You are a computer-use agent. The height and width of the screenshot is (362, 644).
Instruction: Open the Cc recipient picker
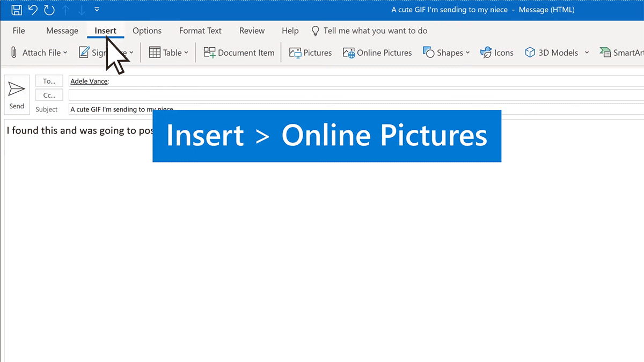pos(49,95)
